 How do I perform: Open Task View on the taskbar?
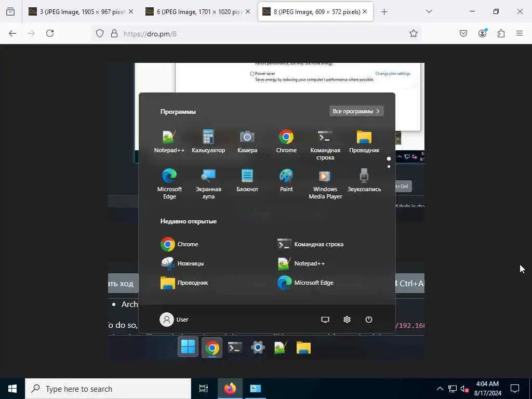tap(203, 389)
